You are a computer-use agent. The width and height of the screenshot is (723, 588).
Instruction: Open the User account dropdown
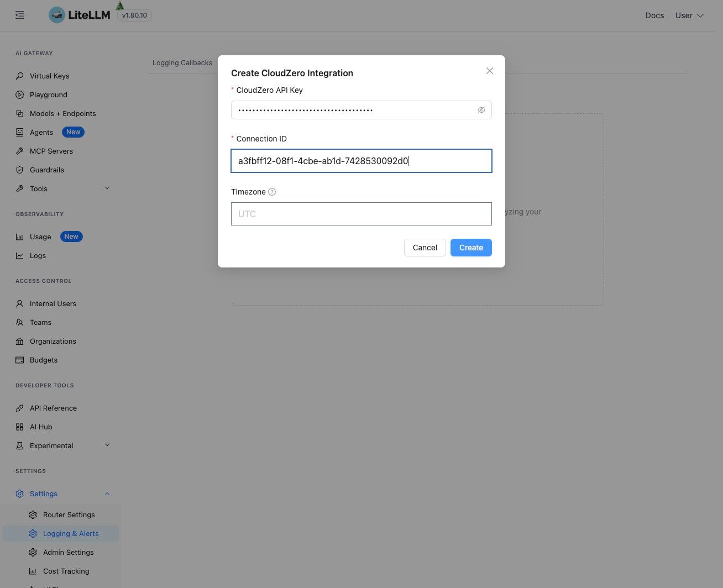tap(689, 15)
